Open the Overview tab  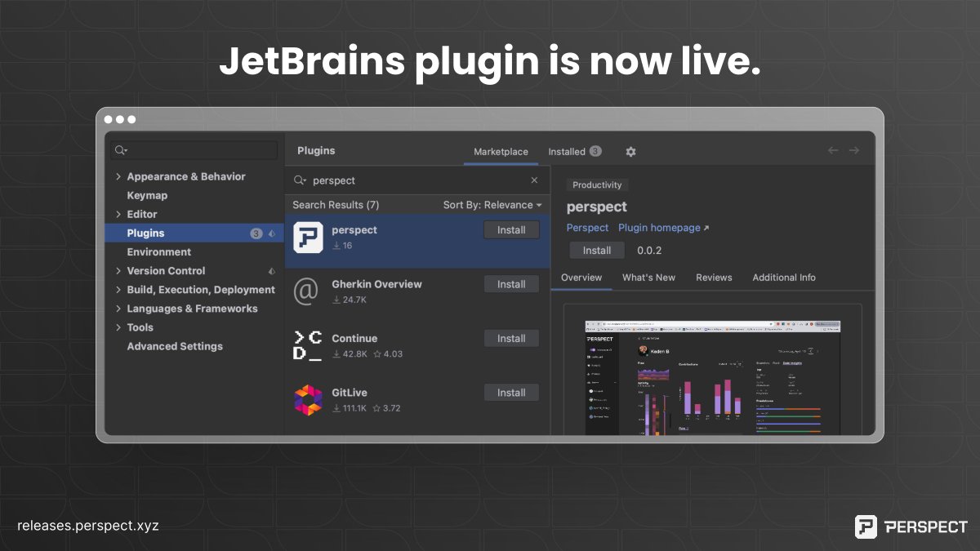581,278
